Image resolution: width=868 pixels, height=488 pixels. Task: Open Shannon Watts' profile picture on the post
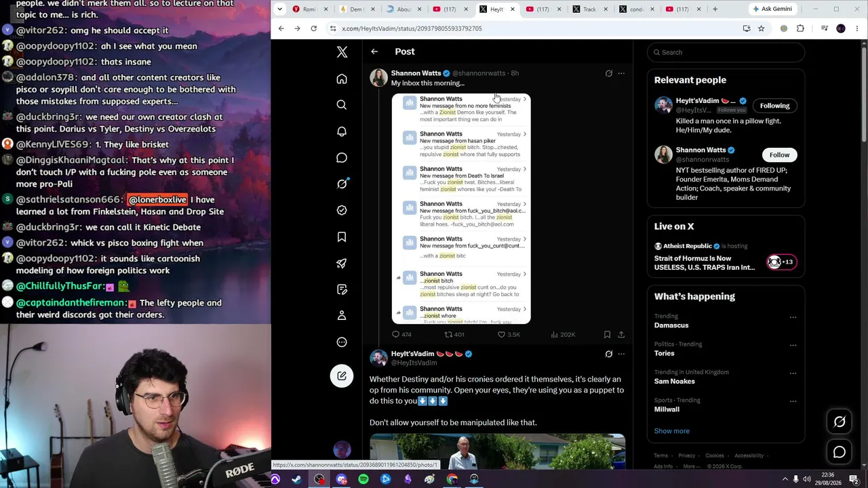(378, 77)
